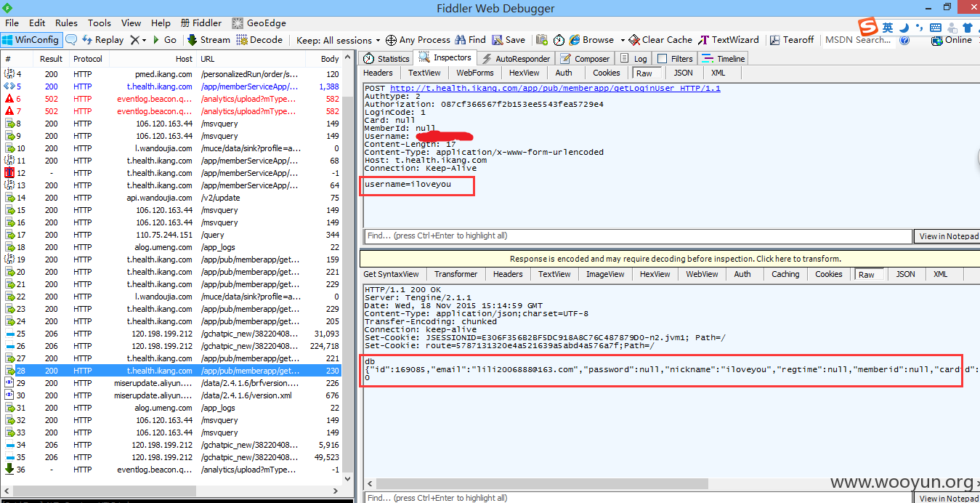Screen dimensions: 980x503
Task: Select session 12 breakpoint row
Action: 172,173
